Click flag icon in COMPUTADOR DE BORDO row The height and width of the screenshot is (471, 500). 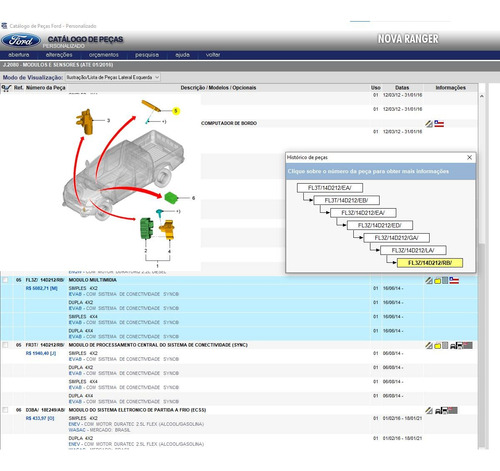point(439,124)
